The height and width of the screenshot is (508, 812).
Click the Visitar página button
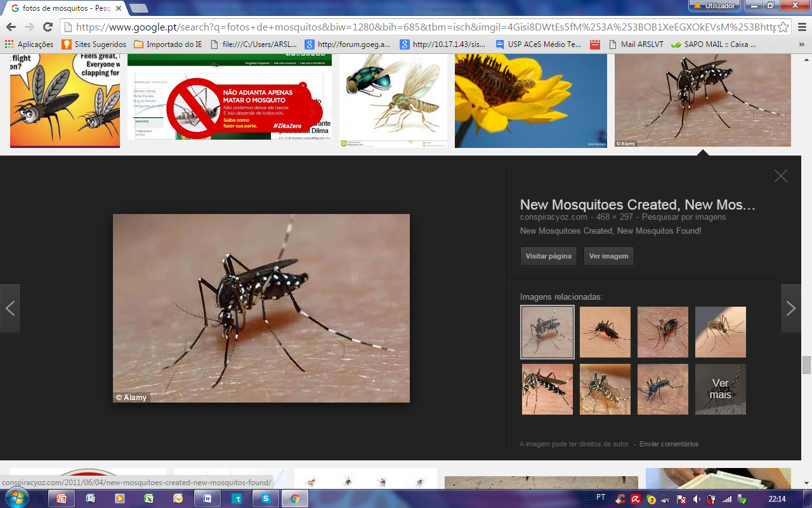tap(548, 256)
